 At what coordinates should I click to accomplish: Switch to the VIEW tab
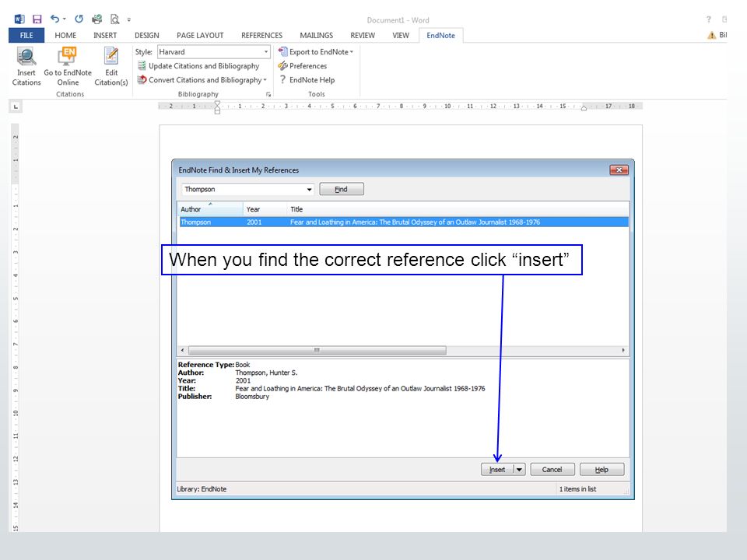[x=401, y=35]
